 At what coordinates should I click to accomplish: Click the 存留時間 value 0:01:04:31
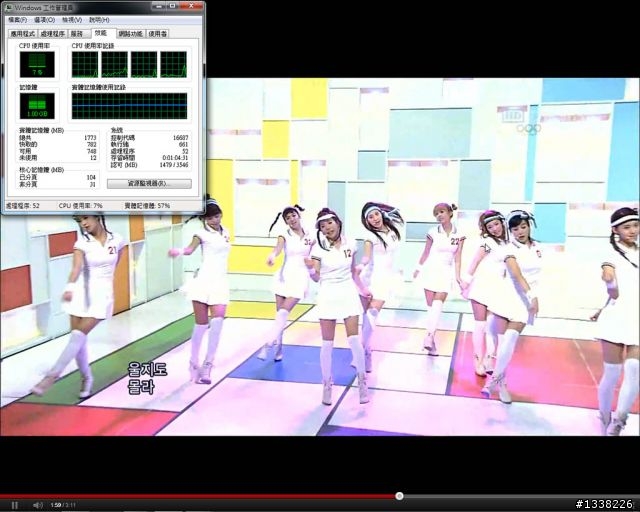[175, 158]
